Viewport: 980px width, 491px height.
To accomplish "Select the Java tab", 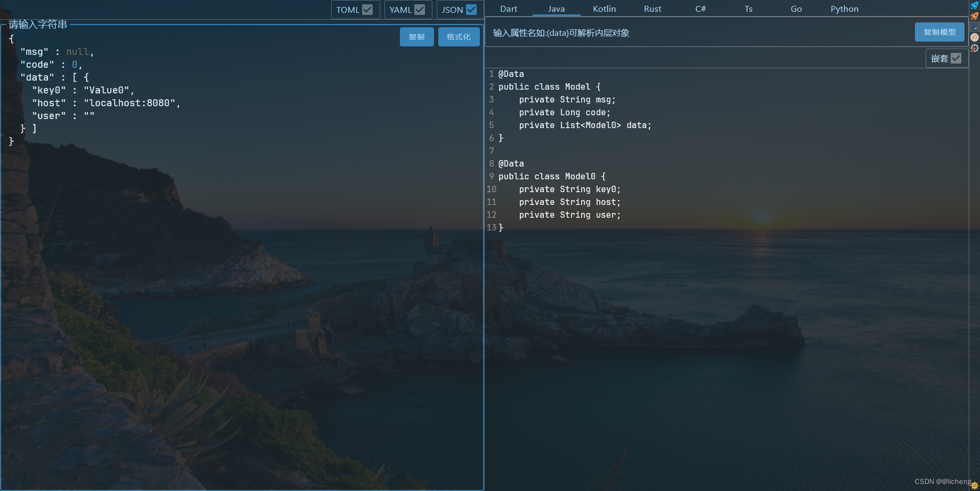I will pyautogui.click(x=556, y=9).
